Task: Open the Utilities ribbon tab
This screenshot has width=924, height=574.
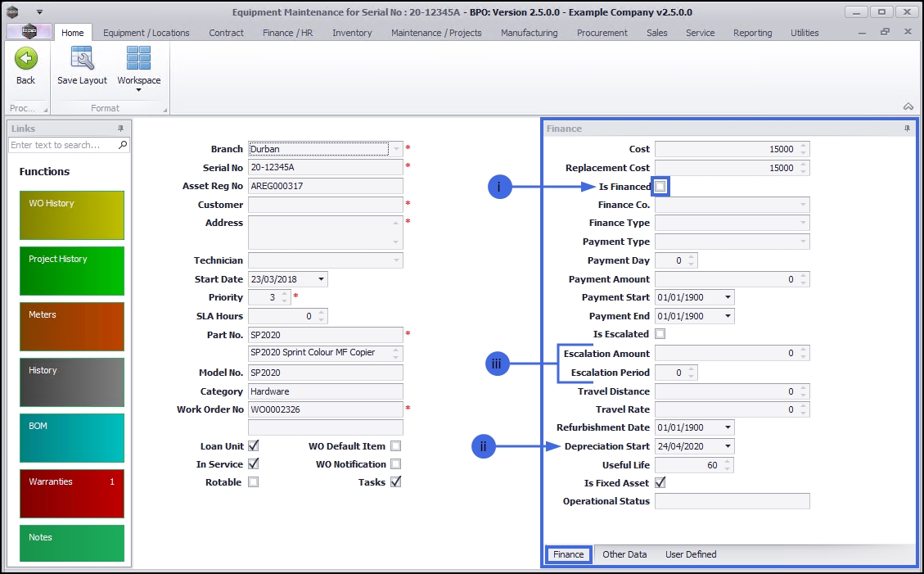Action: tap(805, 33)
